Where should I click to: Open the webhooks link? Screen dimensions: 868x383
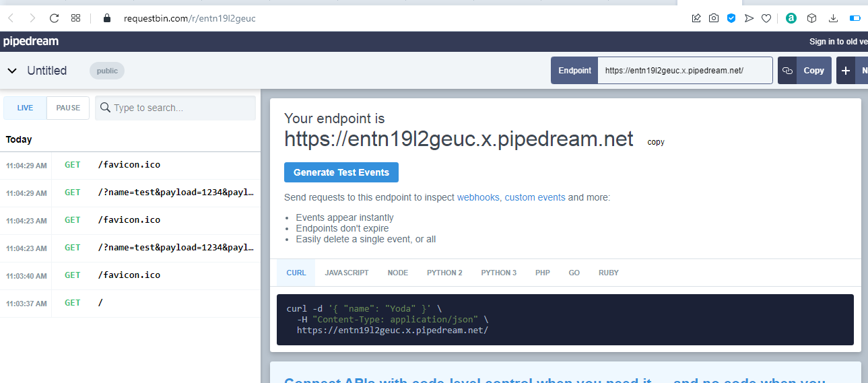coord(479,197)
